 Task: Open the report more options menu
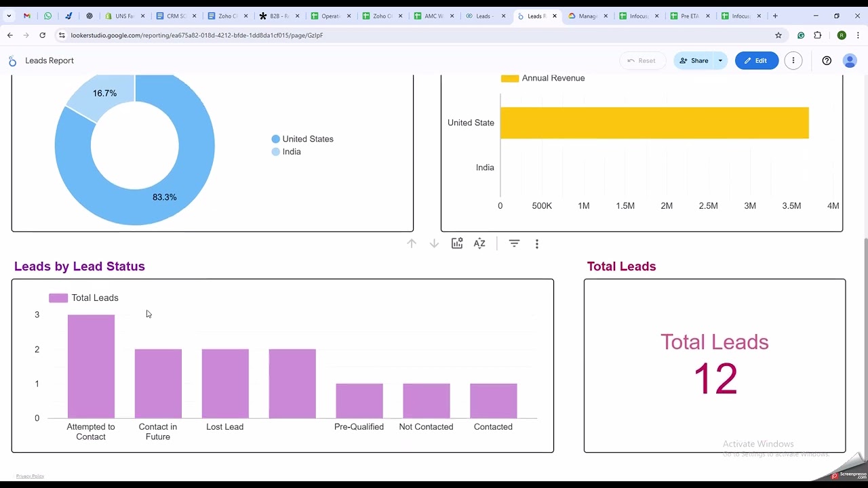(x=793, y=60)
